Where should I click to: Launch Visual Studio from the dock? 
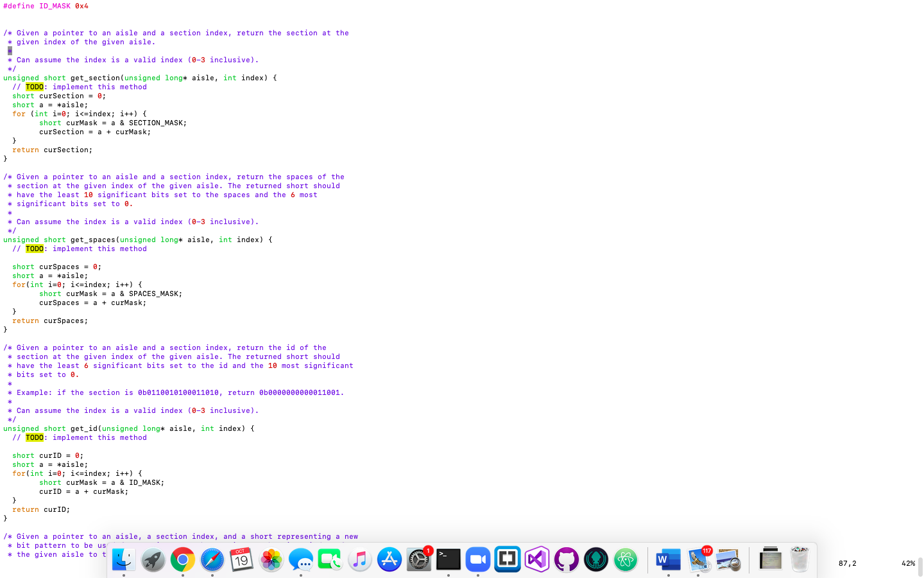coord(537,559)
